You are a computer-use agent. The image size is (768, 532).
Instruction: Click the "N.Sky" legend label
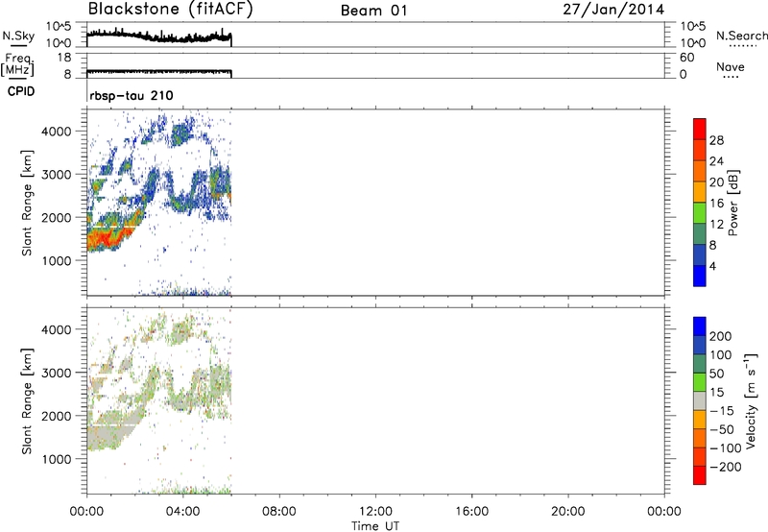(18, 36)
